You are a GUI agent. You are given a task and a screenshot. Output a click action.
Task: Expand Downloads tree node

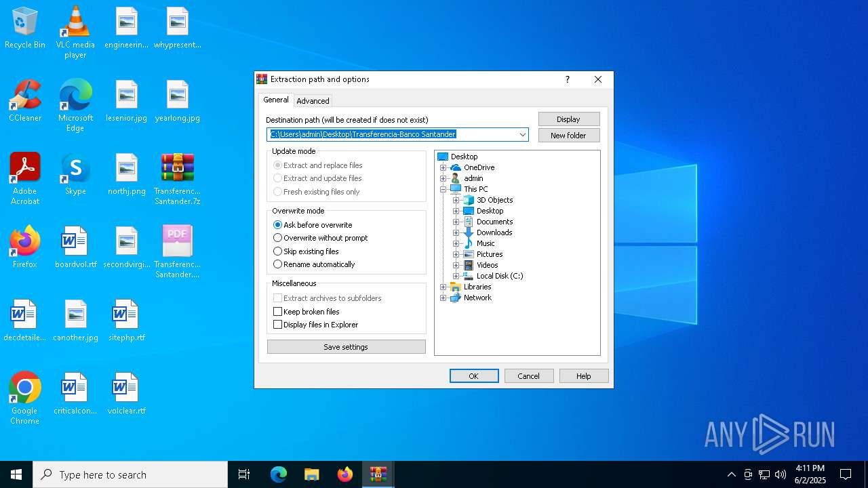coord(456,232)
